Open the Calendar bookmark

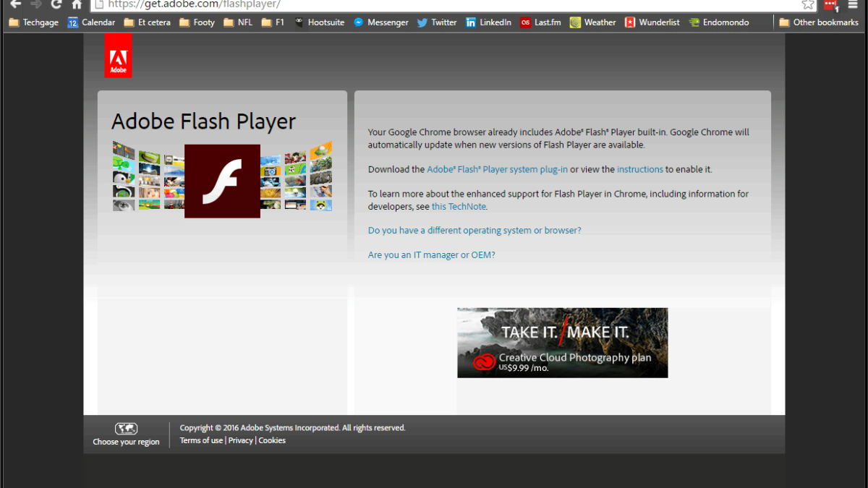pyautogui.click(x=91, y=22)
